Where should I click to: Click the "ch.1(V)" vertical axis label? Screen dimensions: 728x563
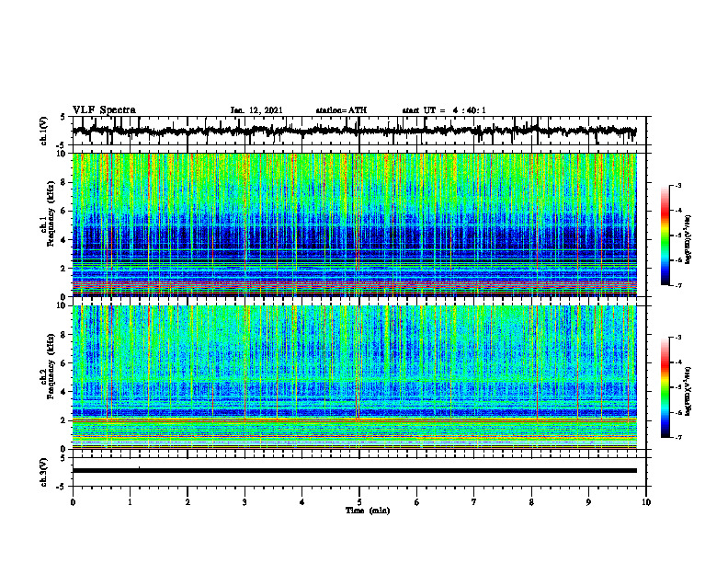pyautogui.click(x=44, y=131)
